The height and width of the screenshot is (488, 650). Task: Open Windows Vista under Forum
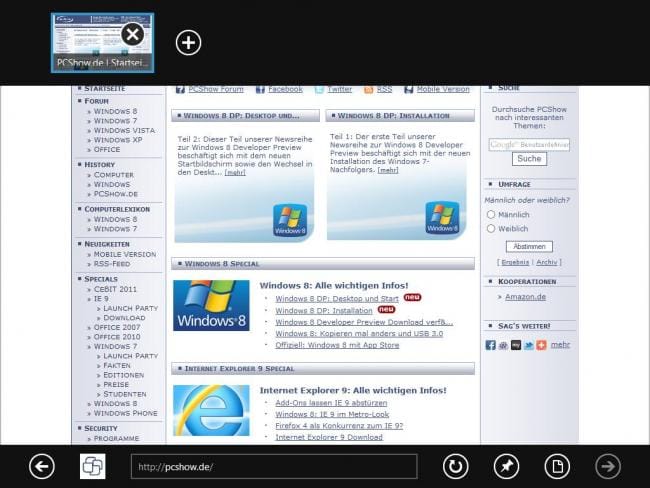pos(124,130)
